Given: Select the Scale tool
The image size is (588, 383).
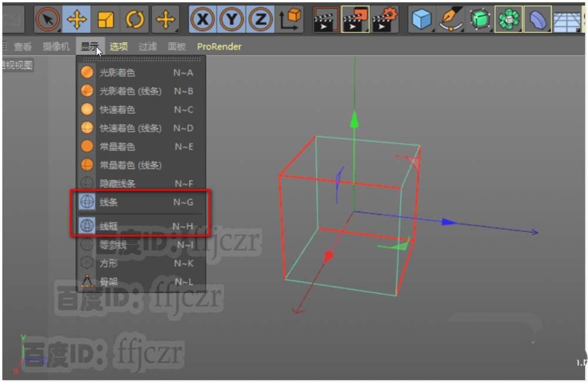Looking at the screenshot, I should pyautogui.click(x=106, y=19).
